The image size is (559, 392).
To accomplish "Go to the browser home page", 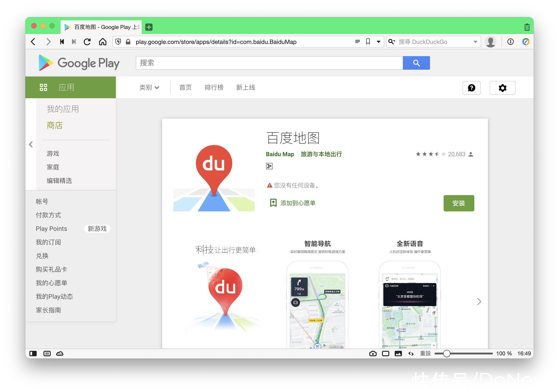I will 103,42.
